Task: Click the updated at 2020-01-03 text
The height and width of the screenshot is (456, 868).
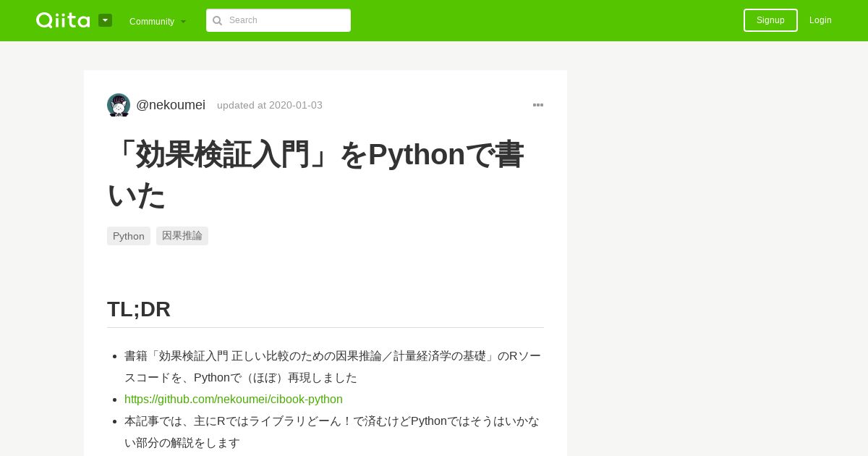Action: pyautogui.click(x=270, y=105)
